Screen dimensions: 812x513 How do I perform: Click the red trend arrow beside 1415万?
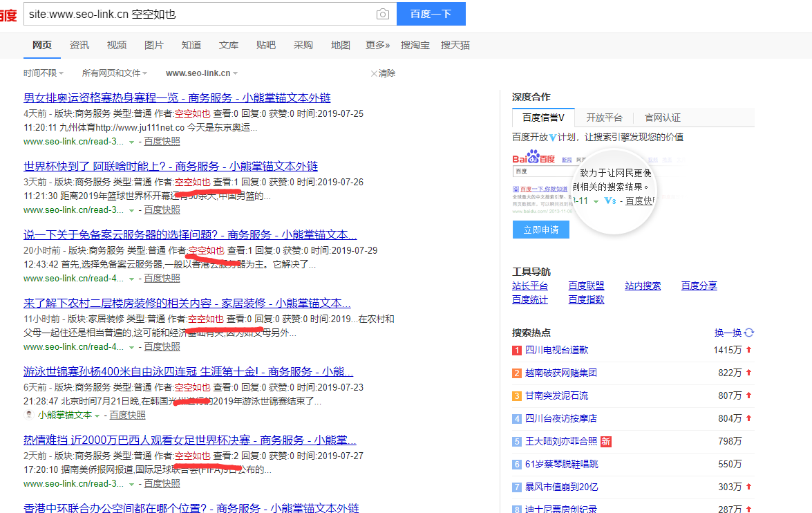coord(749,350)
